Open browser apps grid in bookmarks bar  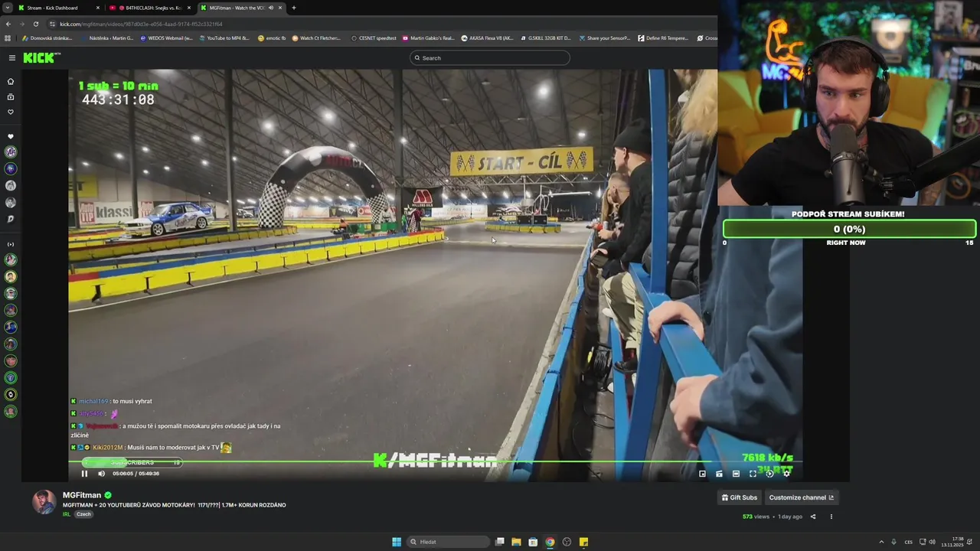click(8, 38)
